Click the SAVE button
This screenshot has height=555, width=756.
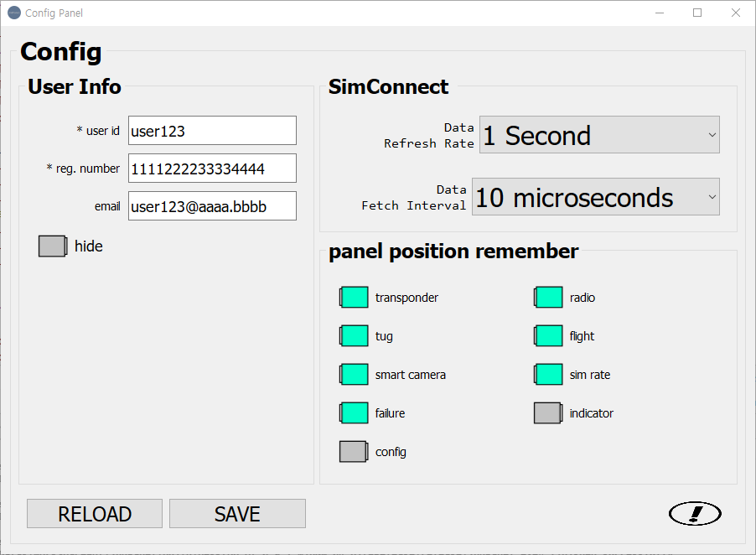[x=237, y=514]
